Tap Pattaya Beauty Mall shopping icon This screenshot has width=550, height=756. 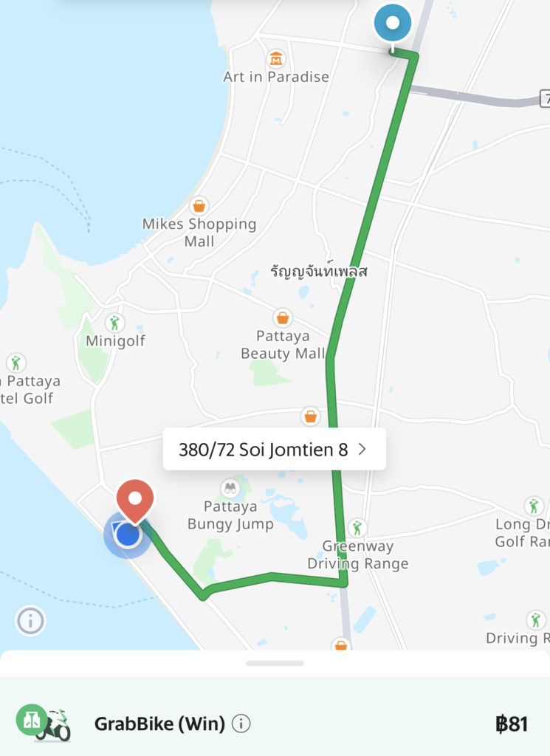(x=283, y=318)
